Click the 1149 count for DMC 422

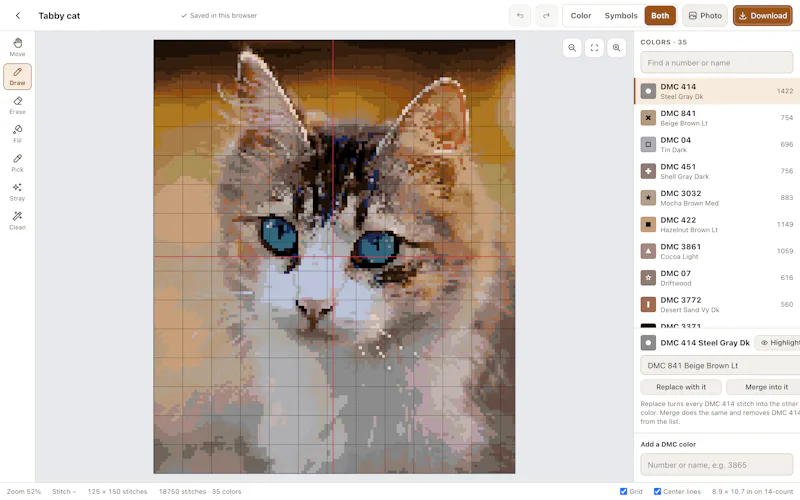(785, 224)
